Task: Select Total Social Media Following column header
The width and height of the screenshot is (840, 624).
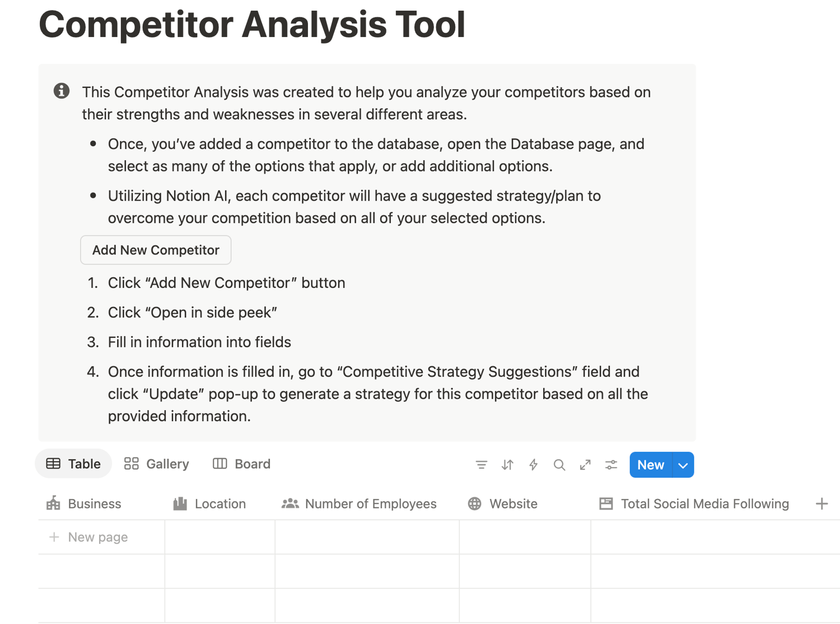Action: tap(704, 504)
